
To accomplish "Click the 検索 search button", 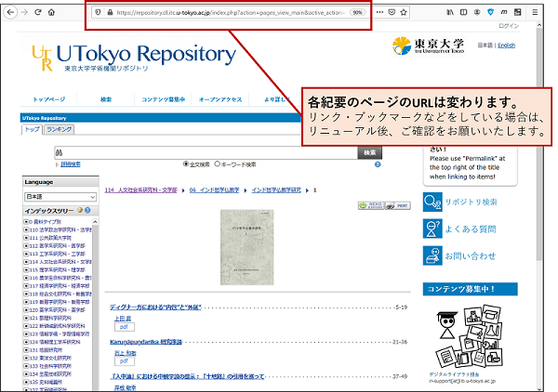I will click(370, 152).
